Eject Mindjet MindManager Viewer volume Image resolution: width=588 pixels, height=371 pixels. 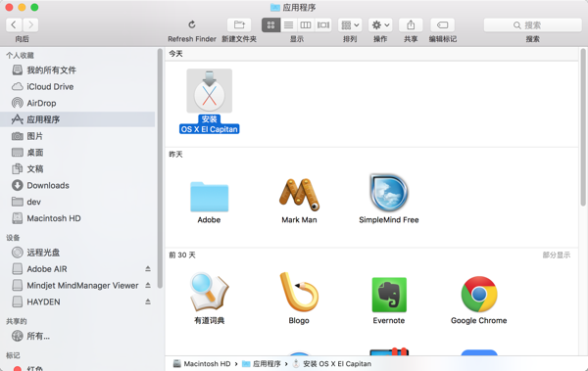[x=148, y=285]
